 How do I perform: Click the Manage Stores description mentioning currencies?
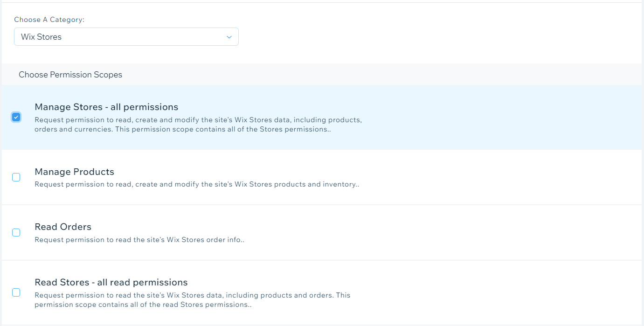[198, 125]
